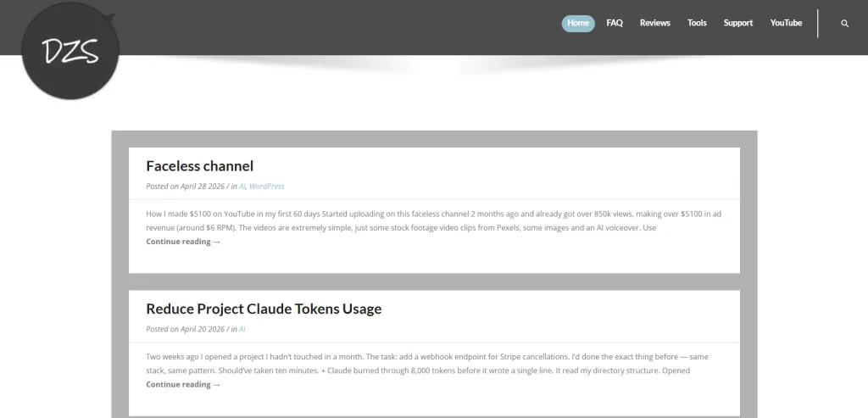Open the Support menu item
868x418 pixels.
pyautogui.click(x=738, y=23)
